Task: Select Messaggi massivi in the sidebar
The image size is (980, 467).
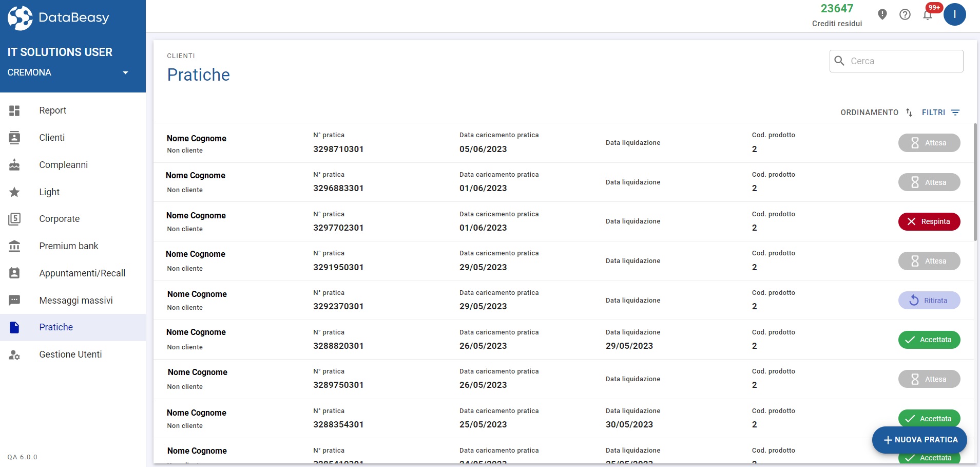Action: [x=76, y=301]
